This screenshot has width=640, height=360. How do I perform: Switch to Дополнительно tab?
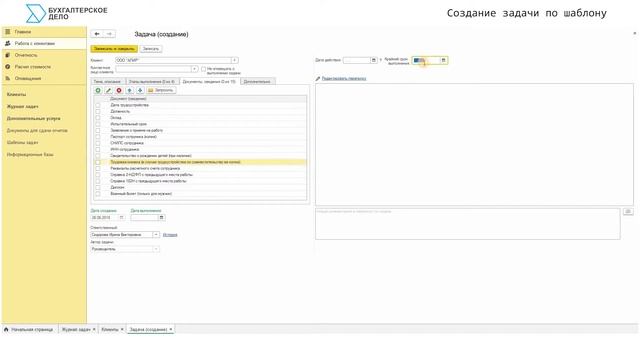click(258, 82)
